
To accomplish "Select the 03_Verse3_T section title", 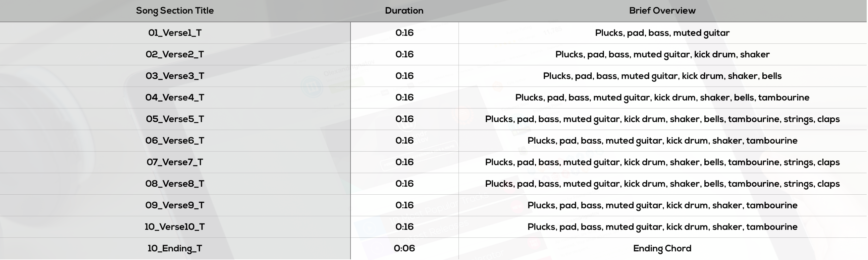I will click(175, 76).
